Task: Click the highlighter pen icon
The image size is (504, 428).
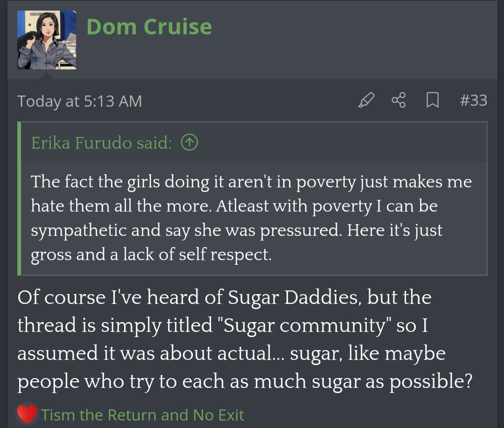Action: [366, 100]
